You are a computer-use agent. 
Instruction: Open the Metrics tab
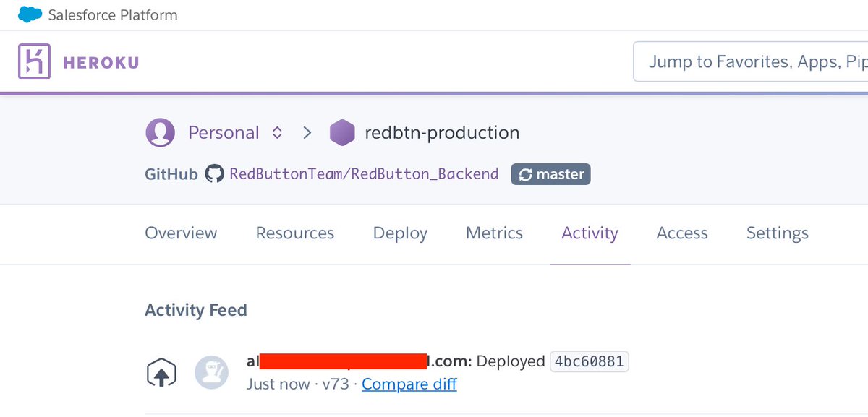[x=494, y=233]
